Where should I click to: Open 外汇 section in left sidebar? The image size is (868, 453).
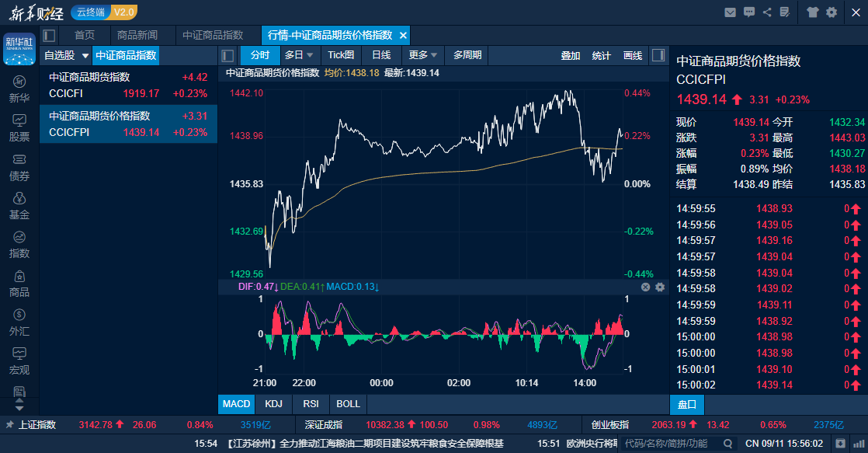click(16, 320)
